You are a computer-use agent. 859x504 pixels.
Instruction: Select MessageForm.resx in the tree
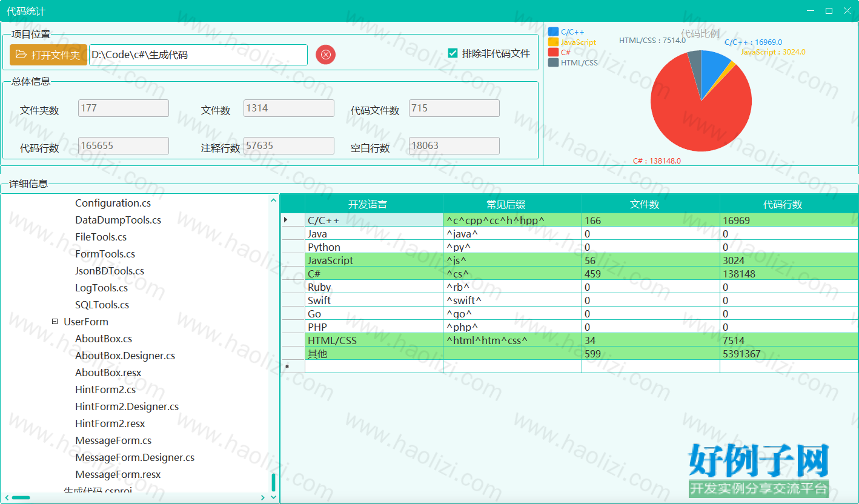pos(118,474)
